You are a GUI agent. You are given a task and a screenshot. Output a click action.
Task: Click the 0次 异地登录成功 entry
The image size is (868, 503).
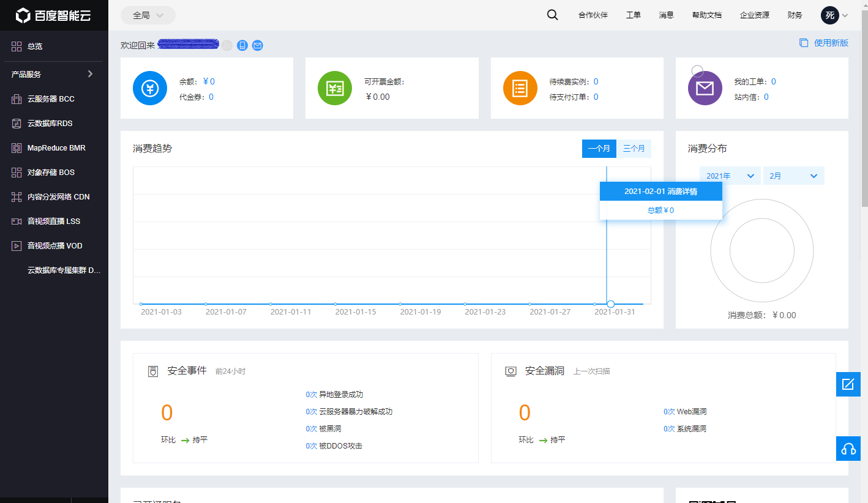coord(334,395)
